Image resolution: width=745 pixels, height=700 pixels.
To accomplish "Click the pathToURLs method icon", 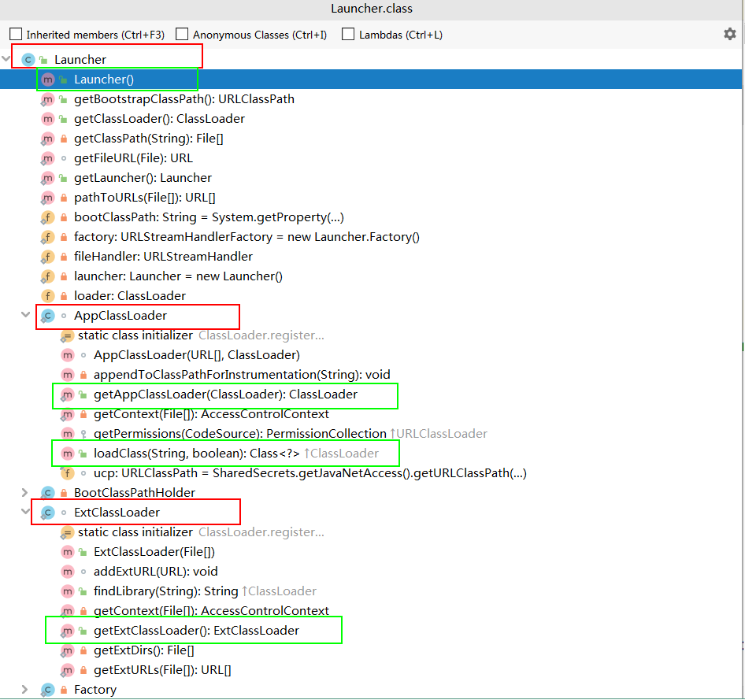I will (47, 198).
